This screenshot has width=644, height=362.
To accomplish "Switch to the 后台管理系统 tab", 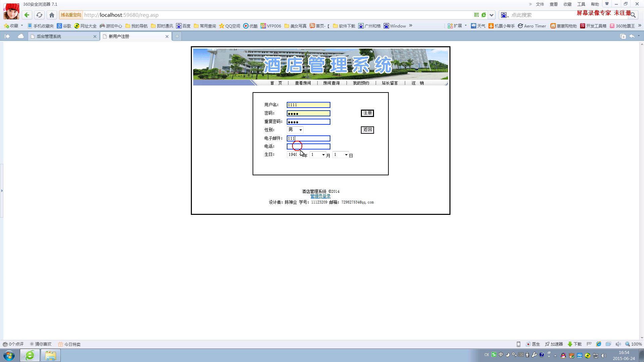I will click(63, 36).
